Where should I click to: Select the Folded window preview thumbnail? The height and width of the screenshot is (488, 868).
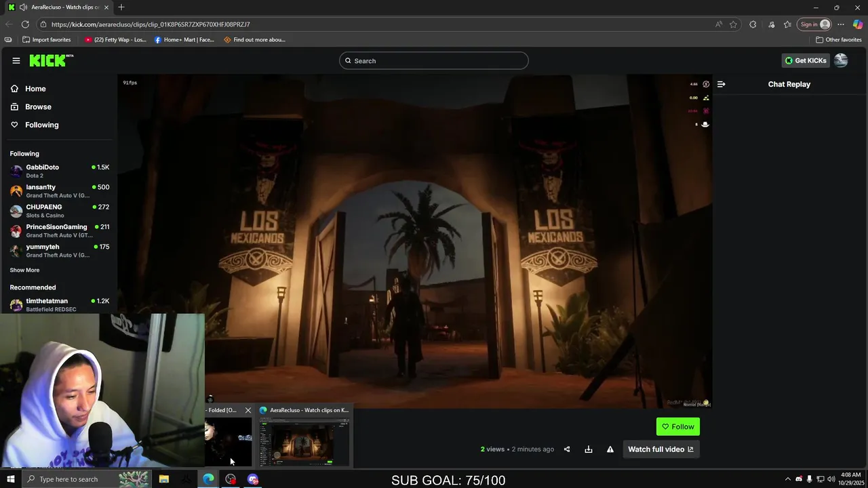(x=229, y=442)
